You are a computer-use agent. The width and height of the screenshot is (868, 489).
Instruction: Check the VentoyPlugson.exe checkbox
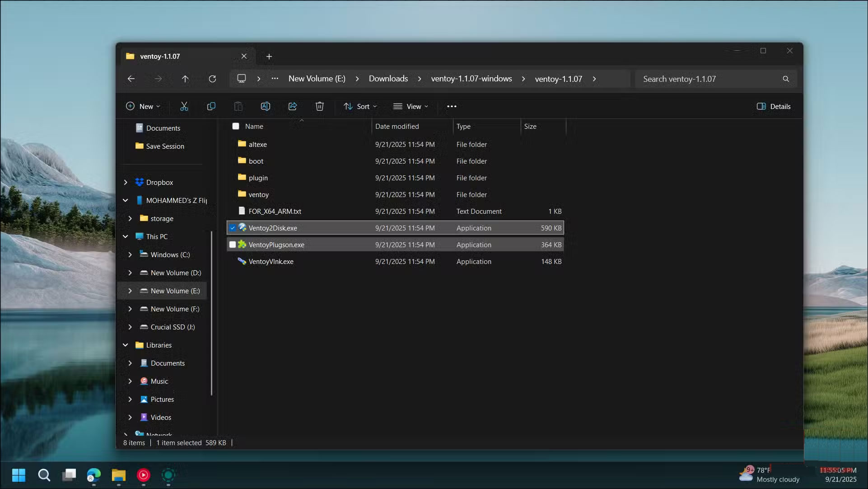pos(233,244)
